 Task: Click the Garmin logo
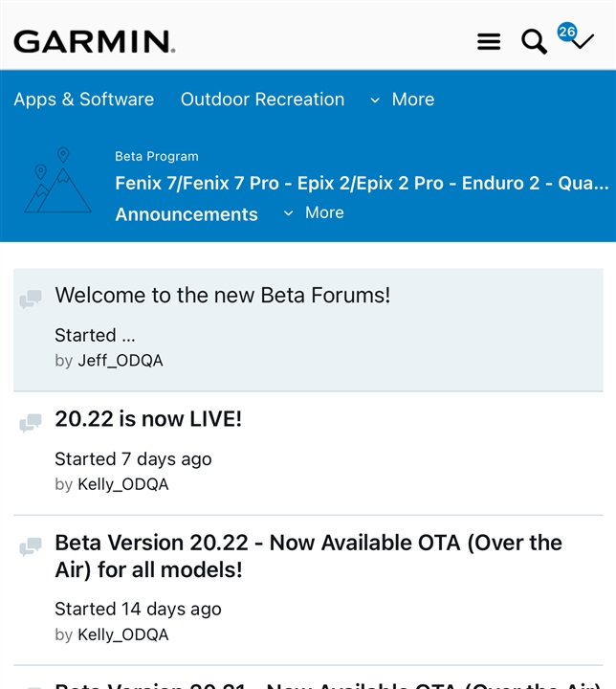click(x=94, y=42)
